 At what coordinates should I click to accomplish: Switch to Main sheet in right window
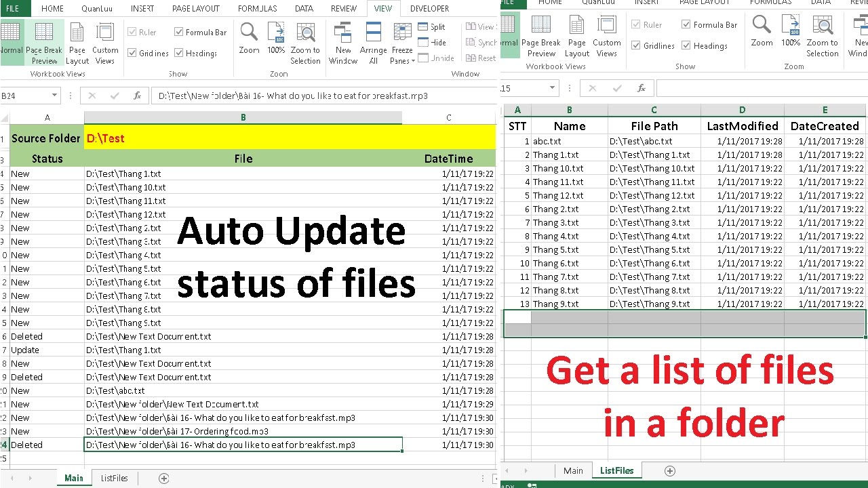coord(573,471)
